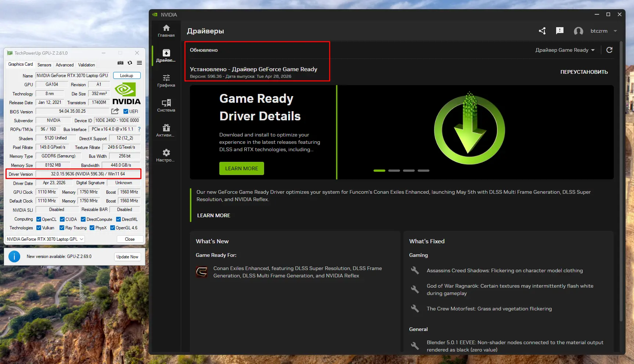Refresh driver check with reload icon
Viewport: 634px width, 364px height.
click(x=609, y=50)
